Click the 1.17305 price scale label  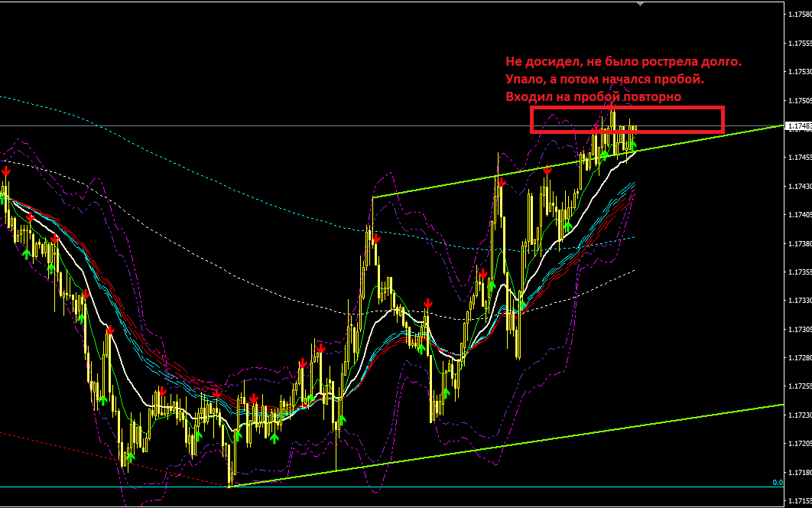(x=800, y=329)
